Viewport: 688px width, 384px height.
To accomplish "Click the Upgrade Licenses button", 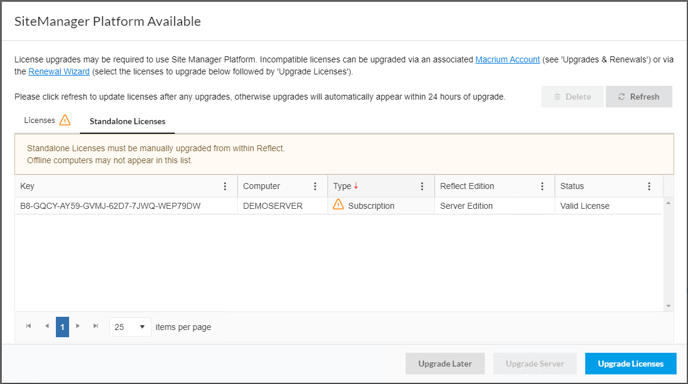I will (631, 364).
